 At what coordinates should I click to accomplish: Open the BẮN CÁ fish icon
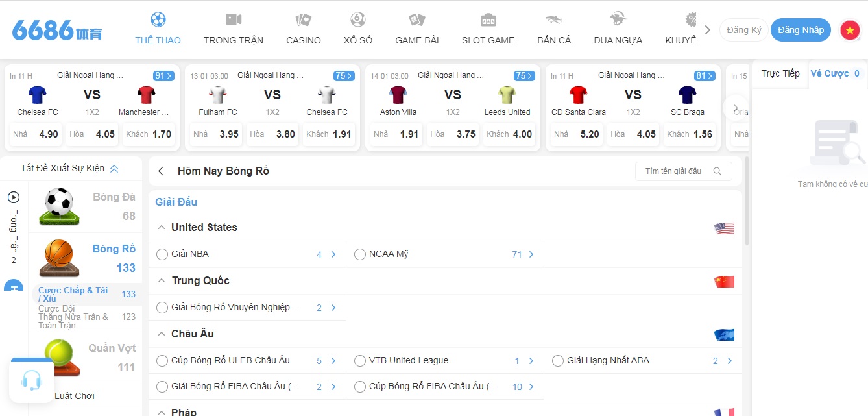(554, 19)
